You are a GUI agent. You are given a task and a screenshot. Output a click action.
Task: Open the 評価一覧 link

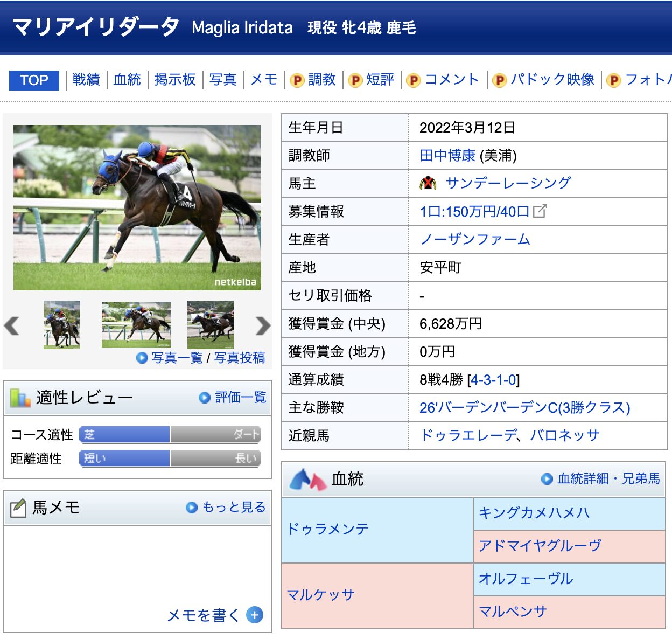(241, 398)
